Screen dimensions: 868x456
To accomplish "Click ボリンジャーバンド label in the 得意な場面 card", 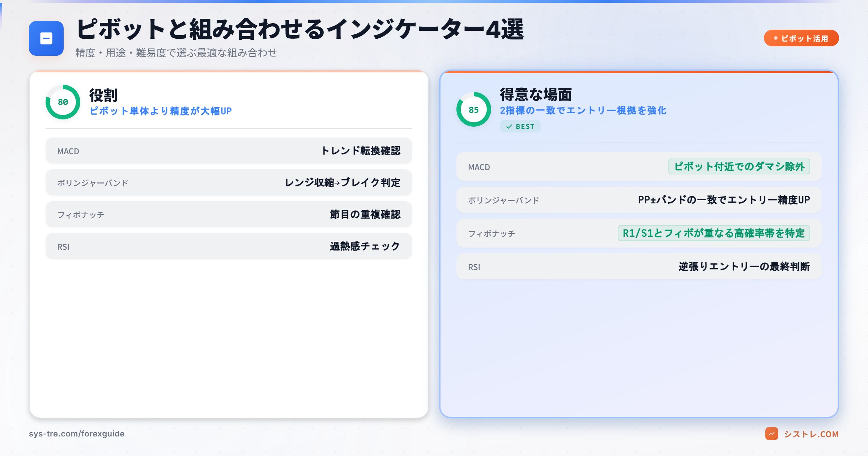I will point(503,200).
